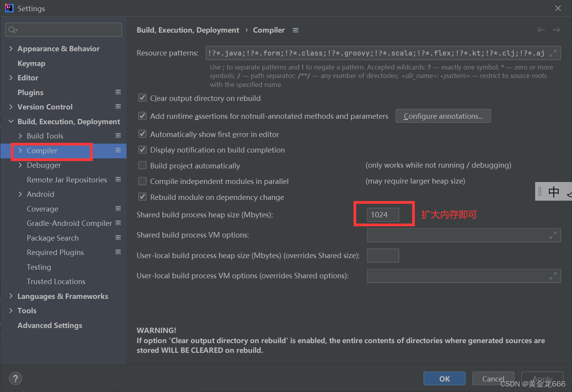Image resolution: width=572 pixels, height=392 pixels.
Task: Click the project icon next to Remote Jar Repositories
Action: pos(118,179)
